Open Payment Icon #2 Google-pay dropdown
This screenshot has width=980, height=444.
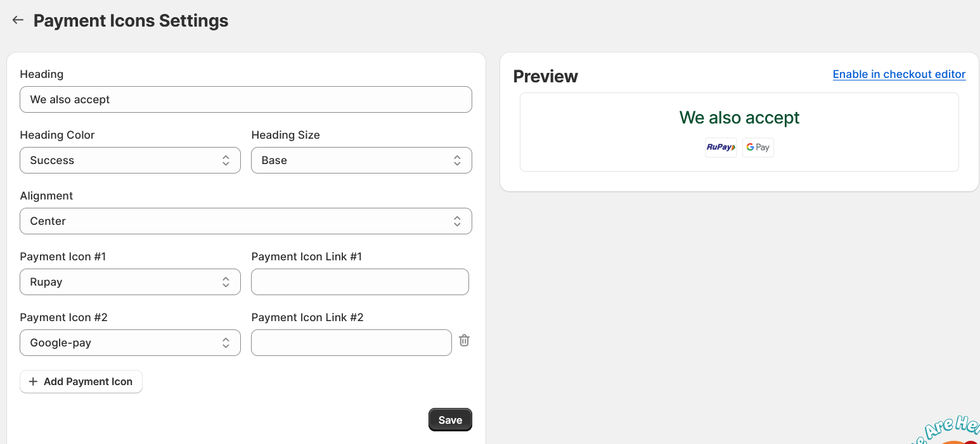tap(130, 343)
